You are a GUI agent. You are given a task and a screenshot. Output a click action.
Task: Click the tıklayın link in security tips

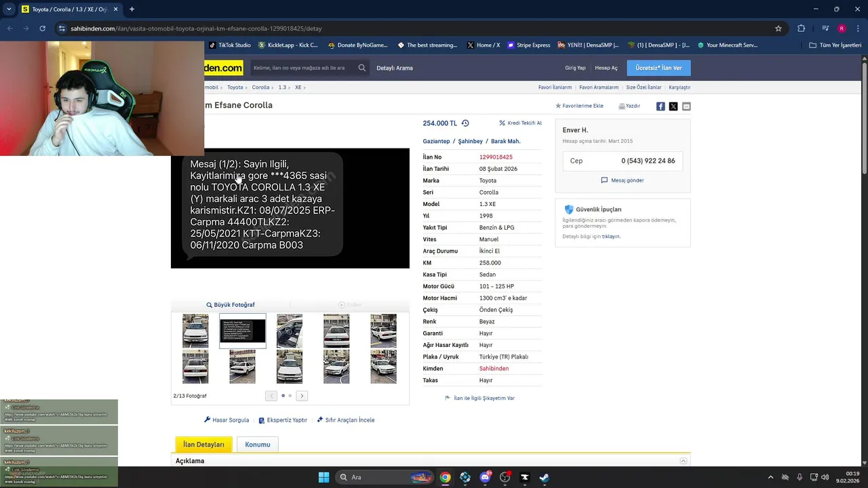[611, 237]
